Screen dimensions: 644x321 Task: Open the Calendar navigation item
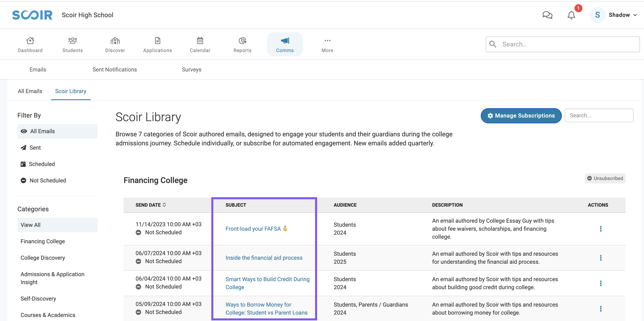200,44
